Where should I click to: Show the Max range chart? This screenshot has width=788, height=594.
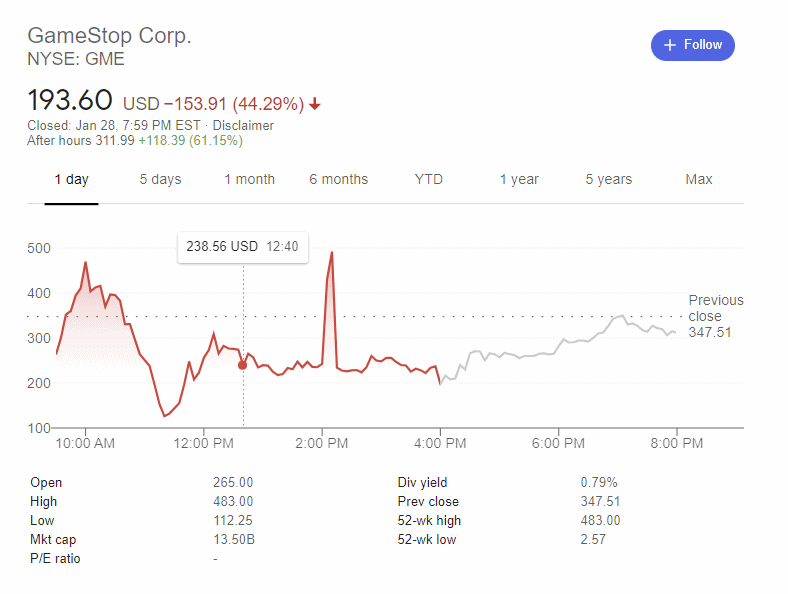698,180
